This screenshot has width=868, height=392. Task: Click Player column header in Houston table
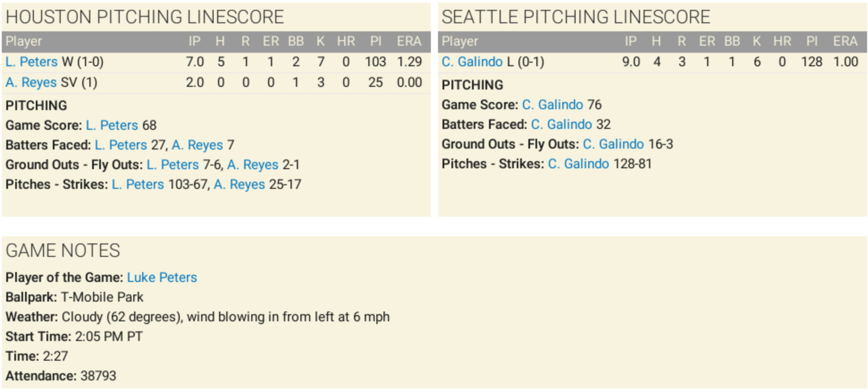tap(24, 41)
